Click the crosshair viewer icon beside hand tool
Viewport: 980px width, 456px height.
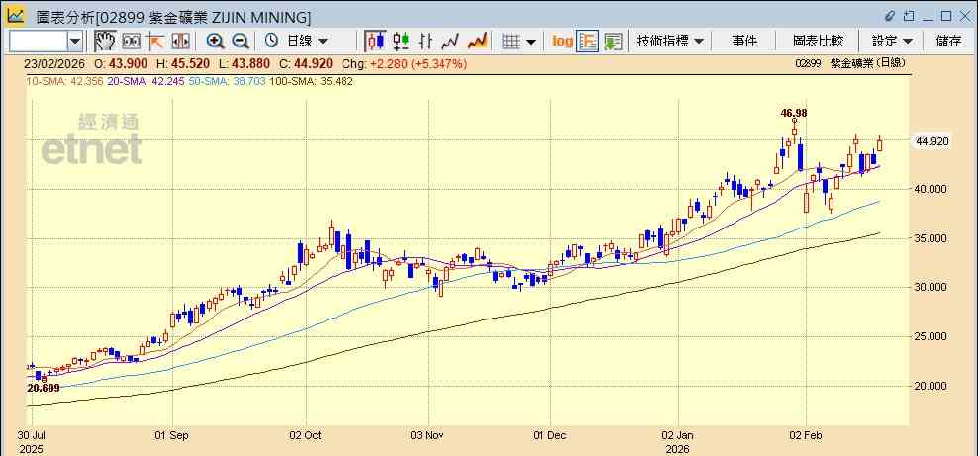coord(132,42)
